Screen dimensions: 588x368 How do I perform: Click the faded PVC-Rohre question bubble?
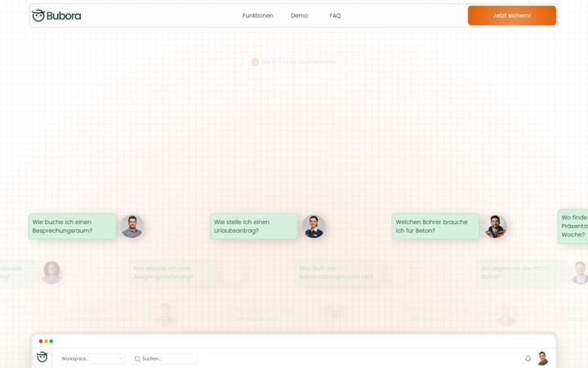click(x=520, y=272)
